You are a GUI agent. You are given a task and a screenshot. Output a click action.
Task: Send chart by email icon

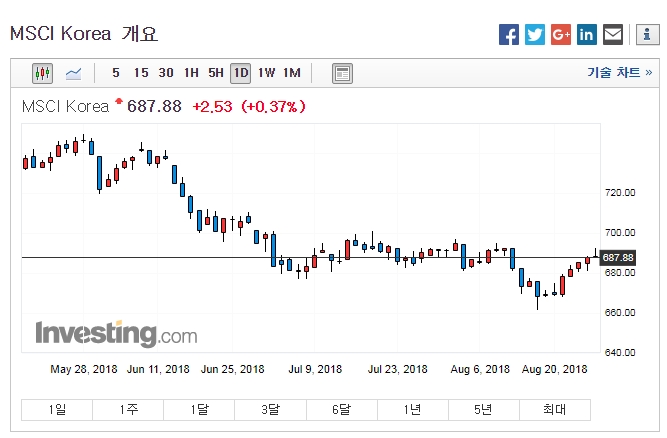point(613,35)
